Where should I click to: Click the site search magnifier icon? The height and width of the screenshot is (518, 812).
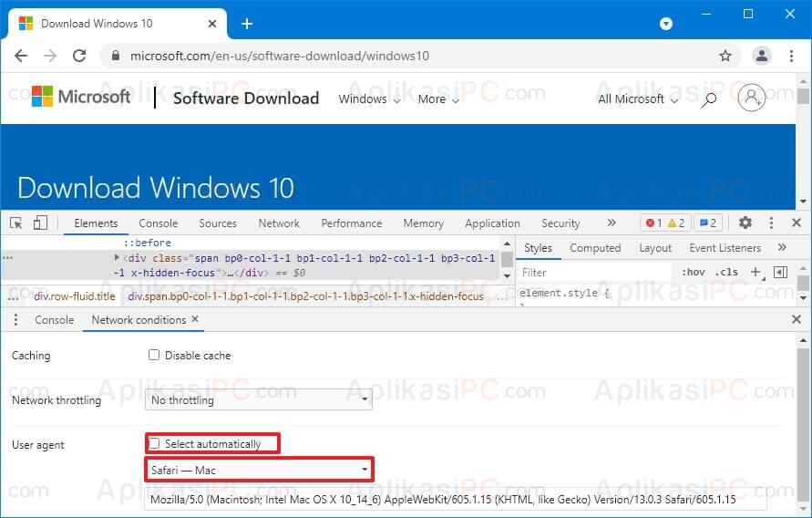tap(709, 98)
